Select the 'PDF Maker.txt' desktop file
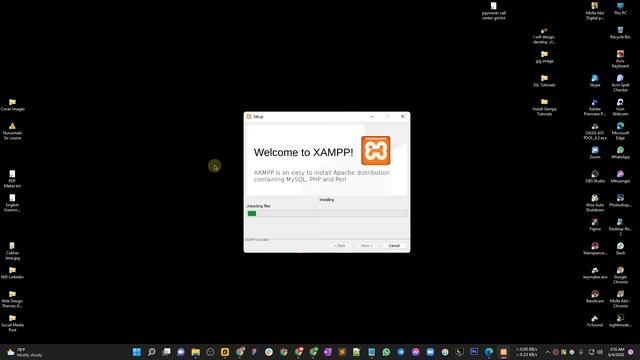 point(12,179)
